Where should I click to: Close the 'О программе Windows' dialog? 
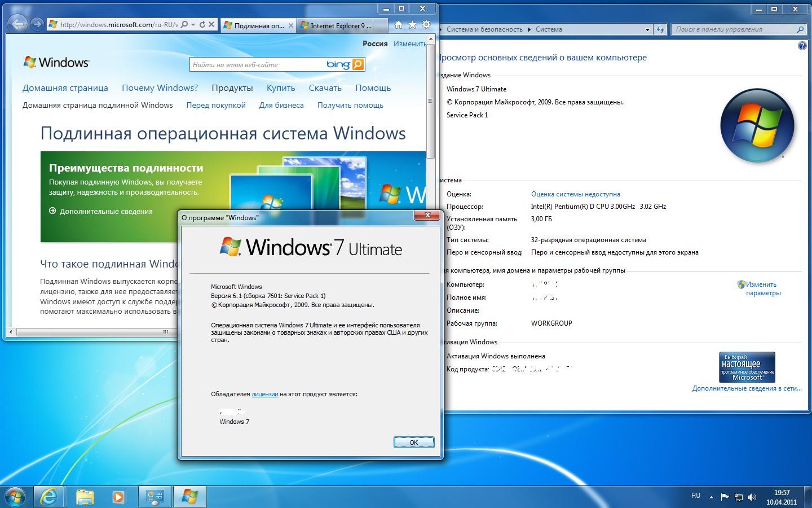[427, 215]
